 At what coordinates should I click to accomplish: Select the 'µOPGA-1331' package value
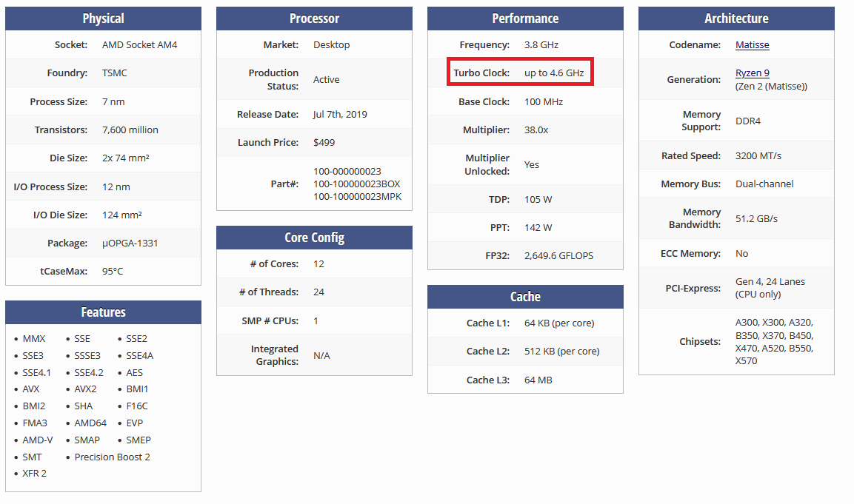[x=130, y=243]
